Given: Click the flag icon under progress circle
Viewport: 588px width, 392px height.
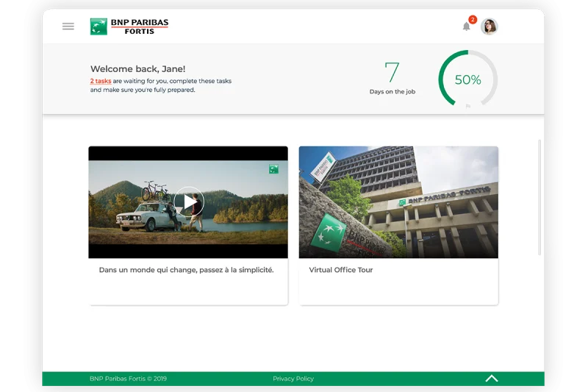Looking at the screenshot, I should [468, 107].
